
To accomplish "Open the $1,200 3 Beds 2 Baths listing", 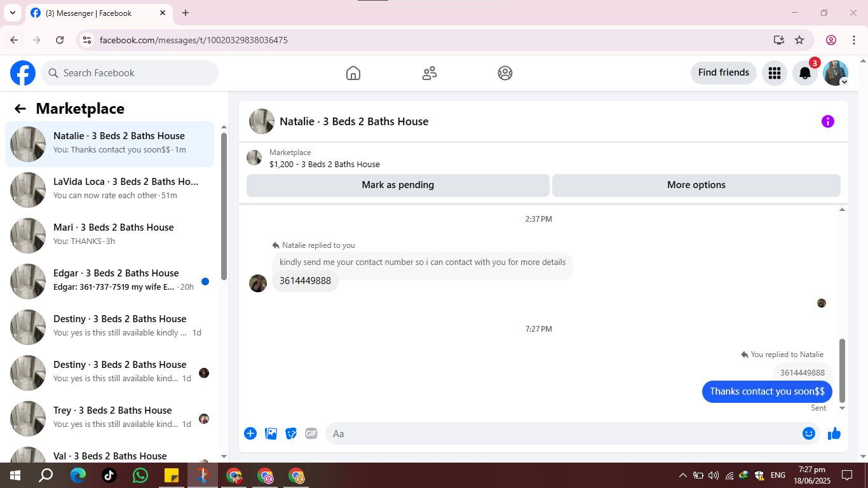I will (x=324, y=158).
